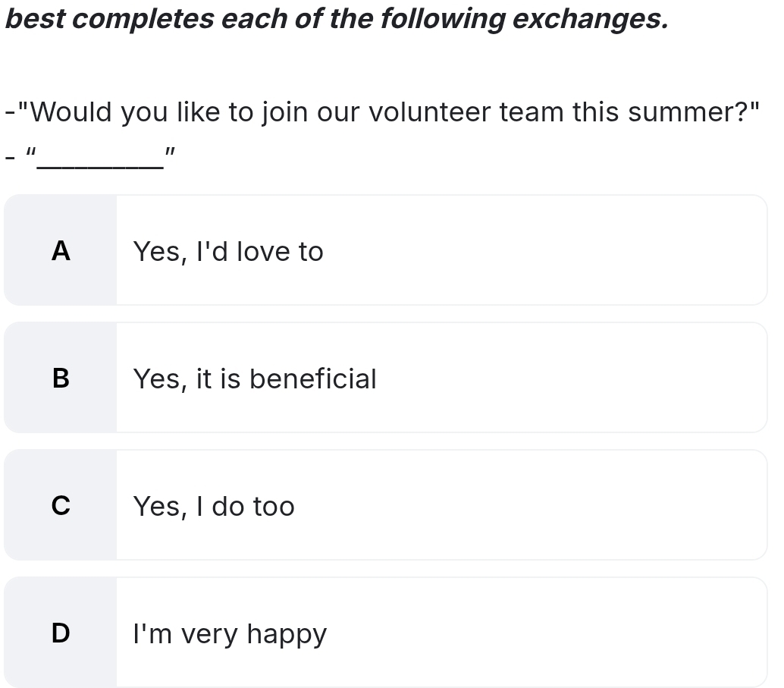Click the word "beneficial" in option B
Screen dimensions: 784x688
click(312, 379)
